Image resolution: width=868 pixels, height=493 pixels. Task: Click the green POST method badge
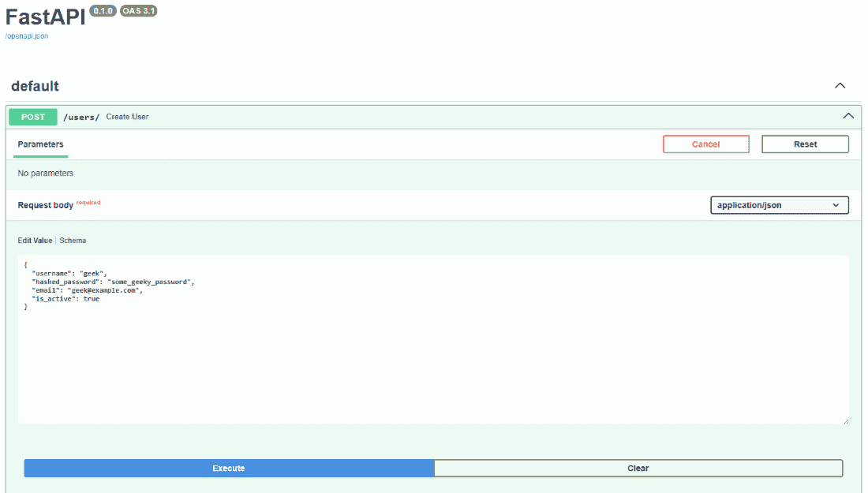[x=32, y=116]
